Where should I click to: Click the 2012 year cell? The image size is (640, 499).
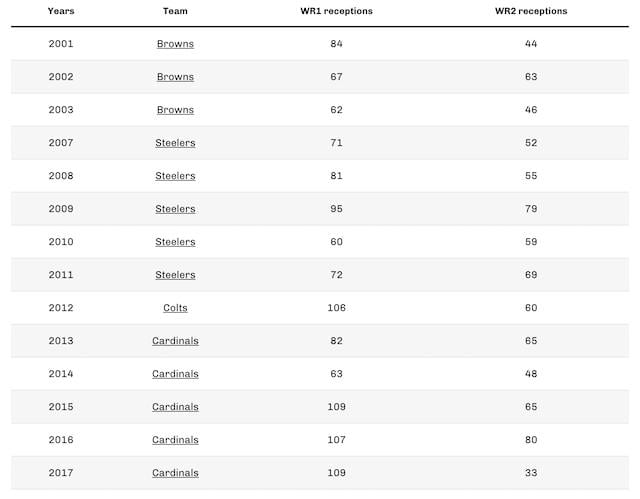[60, 308]
